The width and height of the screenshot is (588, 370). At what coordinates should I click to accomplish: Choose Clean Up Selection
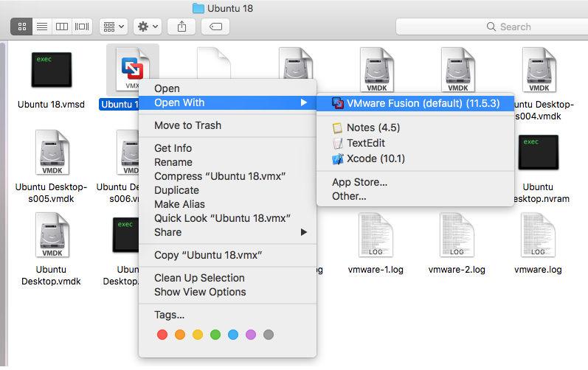point(227,278)
